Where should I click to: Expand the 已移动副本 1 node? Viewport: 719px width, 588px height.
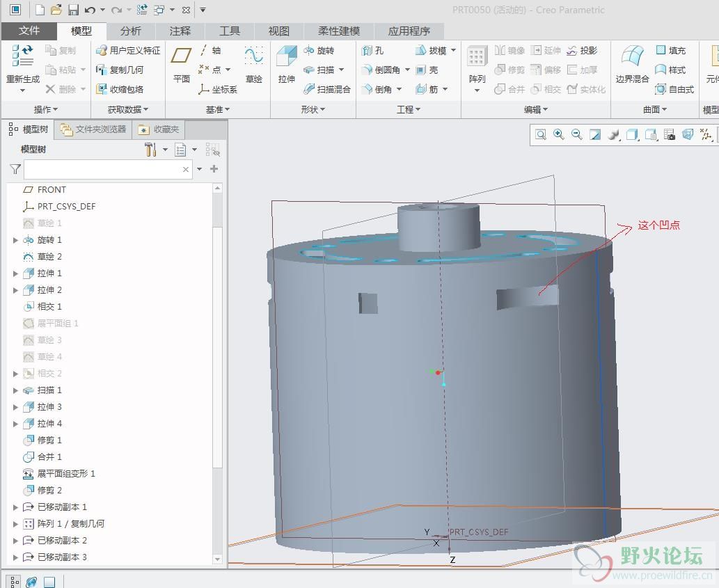coord(15,507)
